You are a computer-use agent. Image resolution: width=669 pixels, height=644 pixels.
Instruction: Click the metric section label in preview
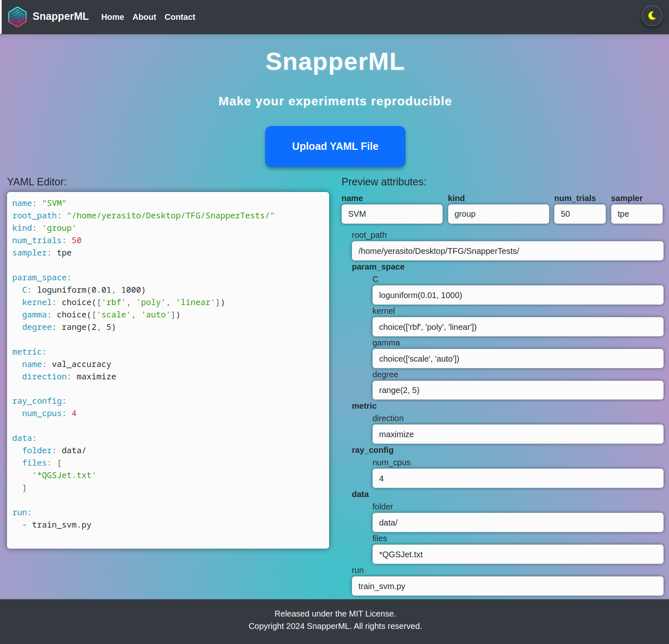(364, 406)
